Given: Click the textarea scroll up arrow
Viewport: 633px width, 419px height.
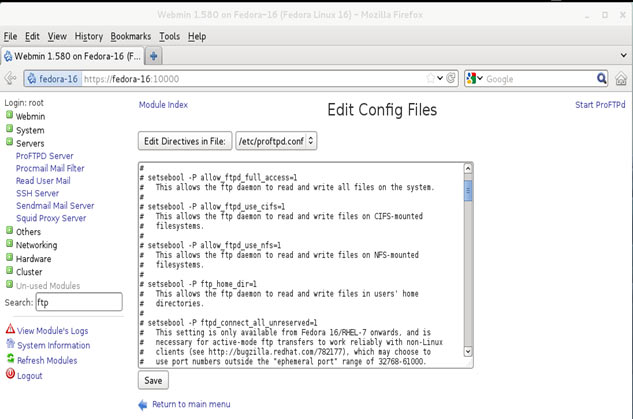Looking at the screenshot, I should tap(468, 168).
